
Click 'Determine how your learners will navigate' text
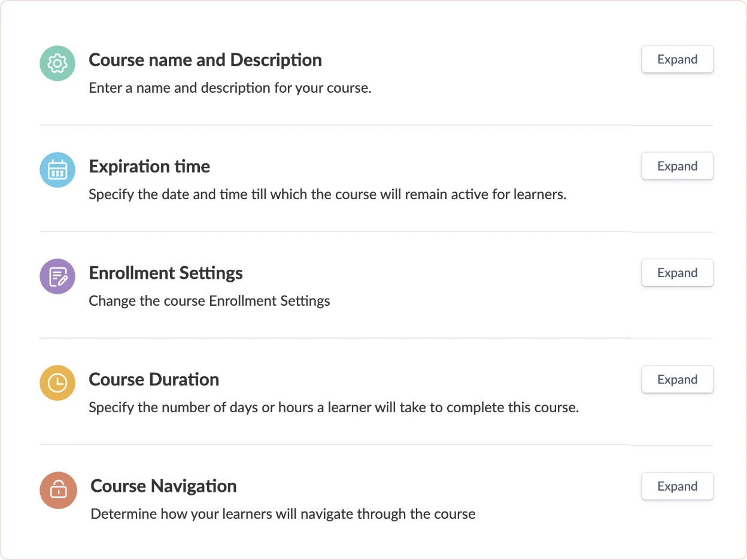[x=283, y=513]
